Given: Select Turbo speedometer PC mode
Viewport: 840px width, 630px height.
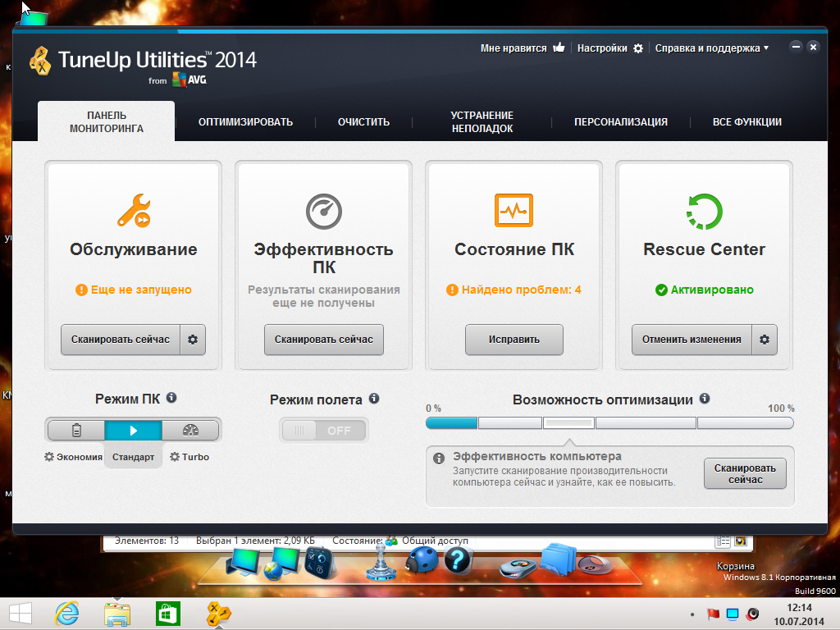Looking at the screenshot, I should (x=190, y=430).
